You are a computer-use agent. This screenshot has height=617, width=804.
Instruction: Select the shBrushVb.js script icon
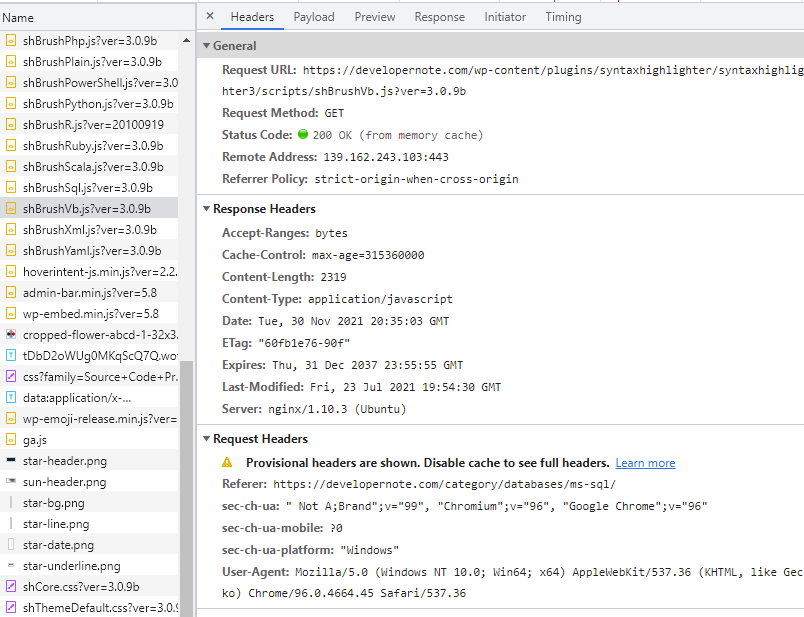point(10,209)
